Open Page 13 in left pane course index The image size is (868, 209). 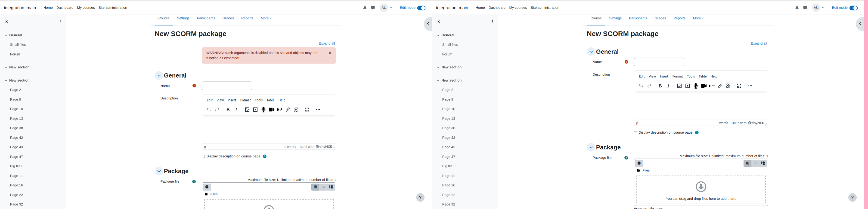pyautogui.click(x=16, y=119)
